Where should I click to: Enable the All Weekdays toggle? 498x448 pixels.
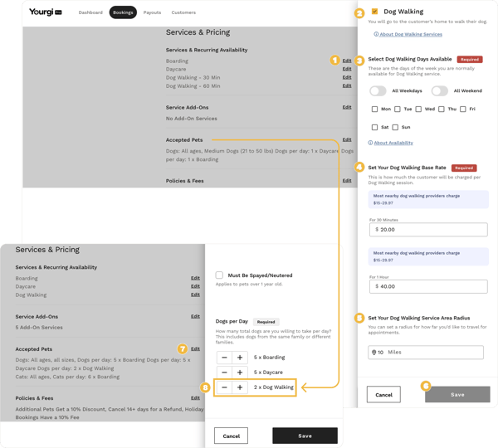click(x=378, y=90)
